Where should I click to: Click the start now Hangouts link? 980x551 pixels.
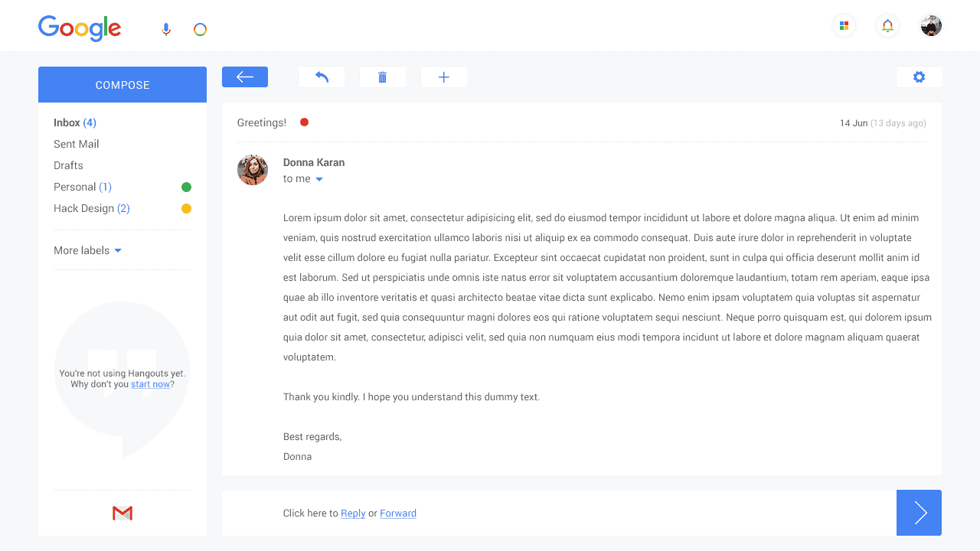coord(150,383)
